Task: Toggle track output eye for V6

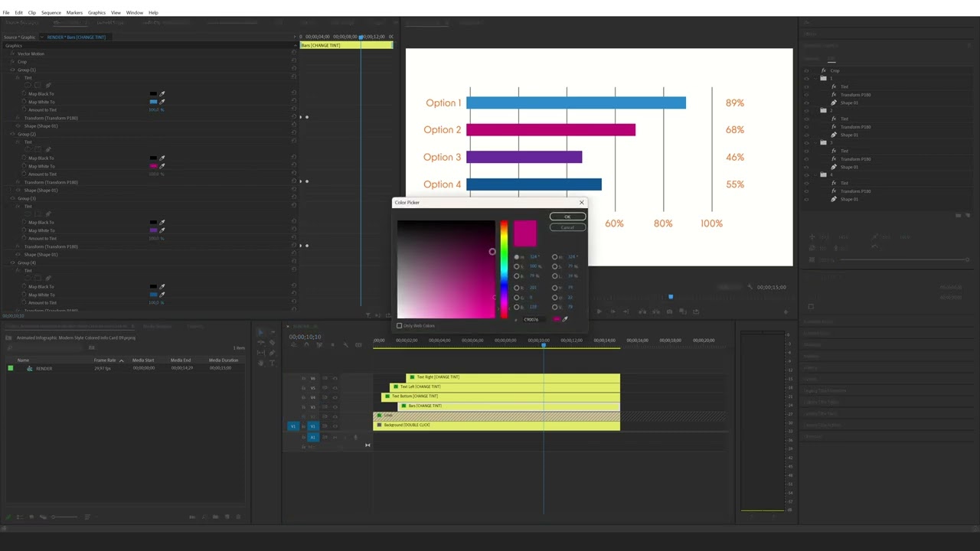Action: coord(335,378)
